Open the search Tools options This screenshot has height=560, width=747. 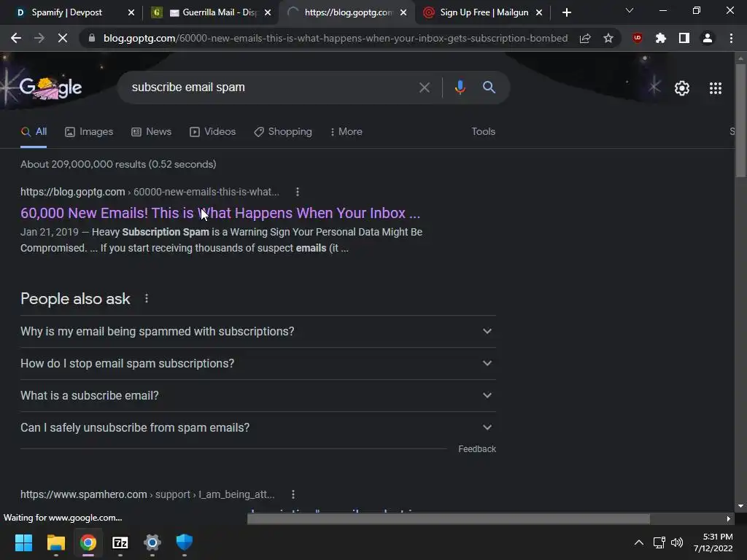[483, 132]
